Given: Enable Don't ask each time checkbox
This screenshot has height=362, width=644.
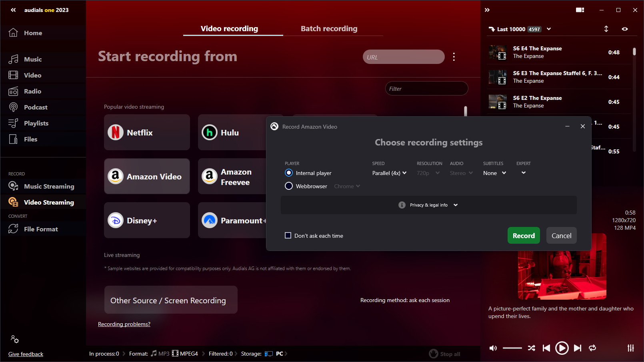Looking at the screenshot, I should click(x=288, y=235).
